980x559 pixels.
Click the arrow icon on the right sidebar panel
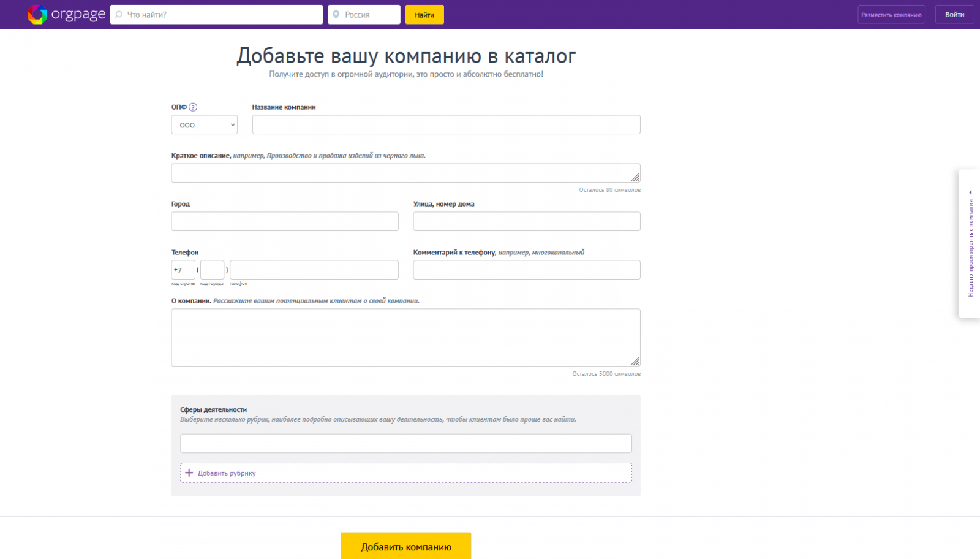click(x=970, y=192)
